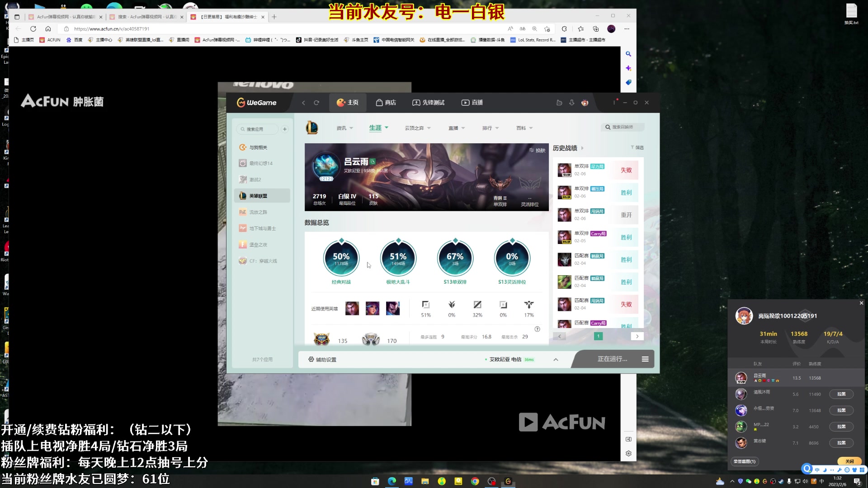Click the 正在运行 button
The image size is (868, 488).
[612, 359]
